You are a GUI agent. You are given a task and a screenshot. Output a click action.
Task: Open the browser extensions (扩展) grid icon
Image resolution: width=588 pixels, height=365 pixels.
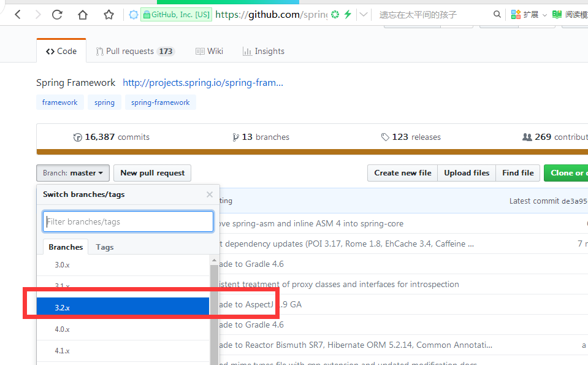pos(516,15)
